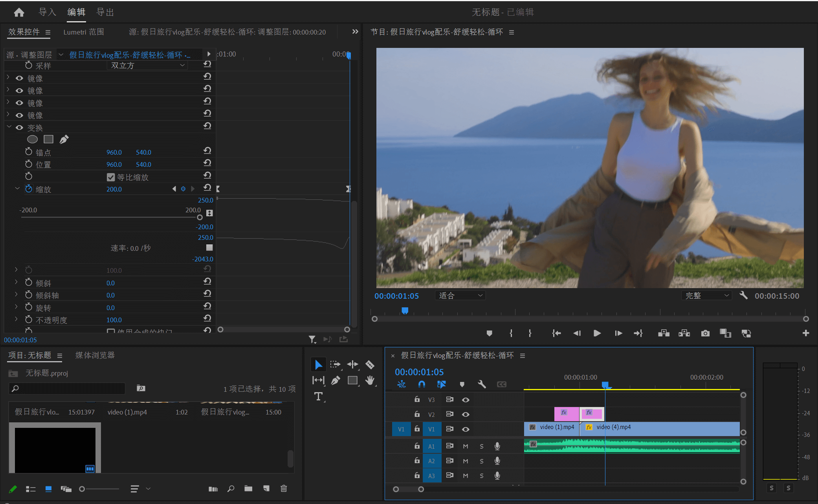Open button editor plus icon

click(805, 333)
